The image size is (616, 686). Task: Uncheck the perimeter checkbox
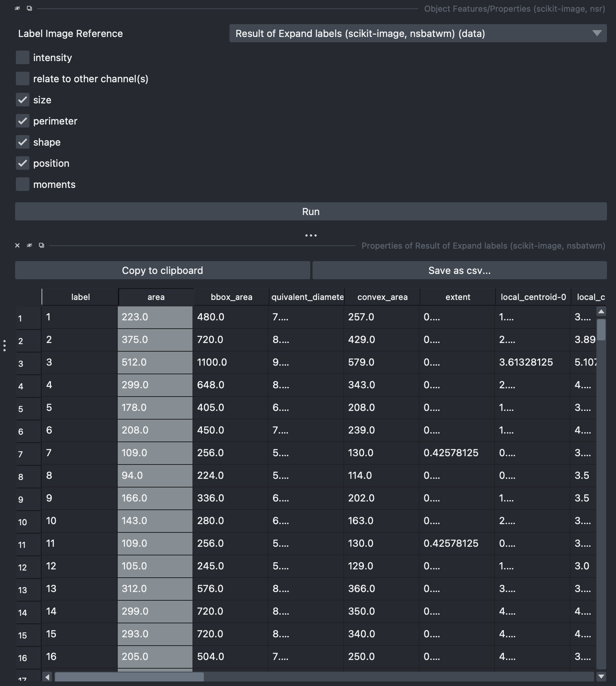pyautogui.click(x=23, y=121)
